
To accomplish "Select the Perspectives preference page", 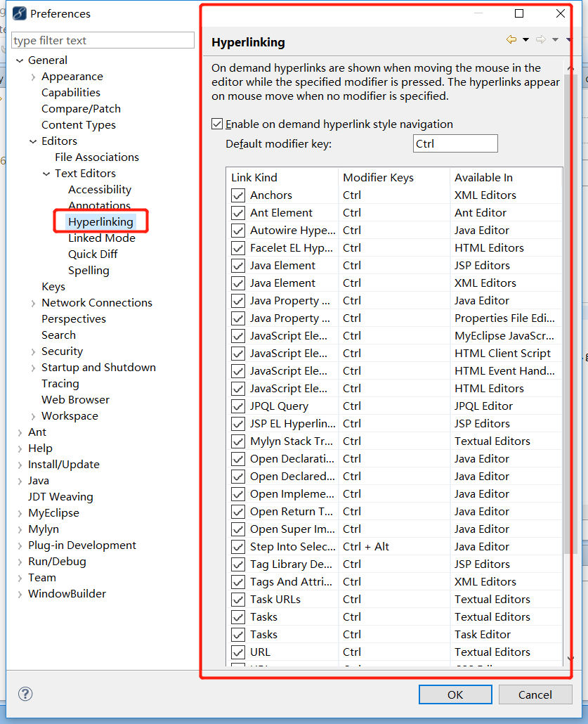I will [x=73, y=318].
